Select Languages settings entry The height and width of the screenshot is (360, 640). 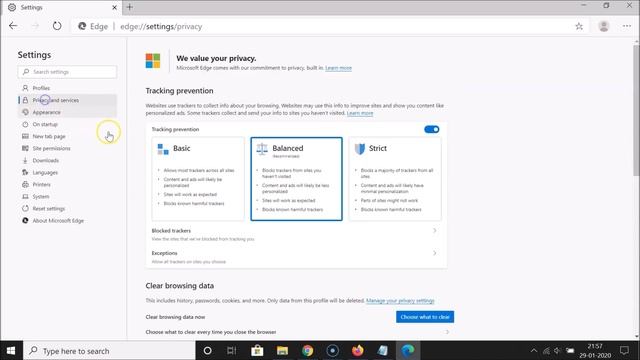click(67, 172)
